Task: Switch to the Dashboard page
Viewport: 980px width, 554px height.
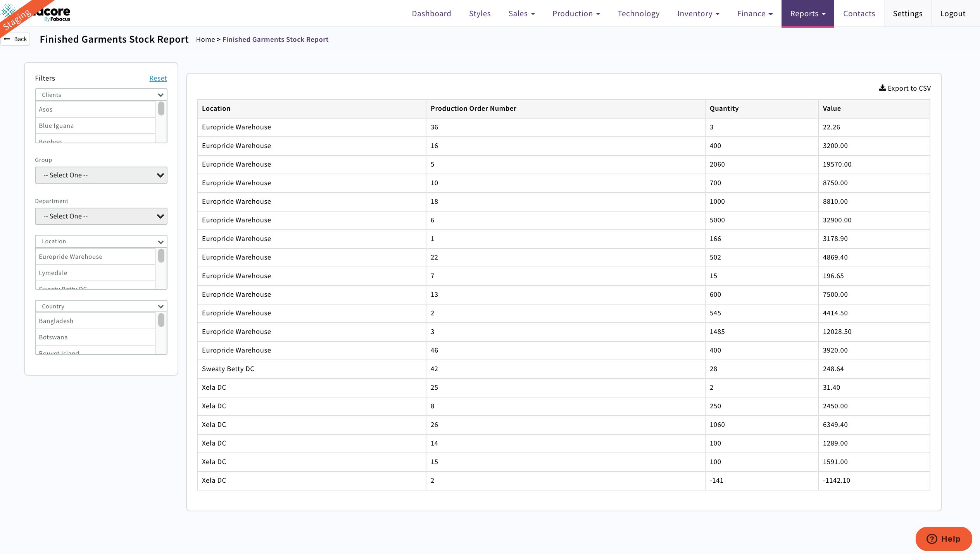Action: point(431,13)
